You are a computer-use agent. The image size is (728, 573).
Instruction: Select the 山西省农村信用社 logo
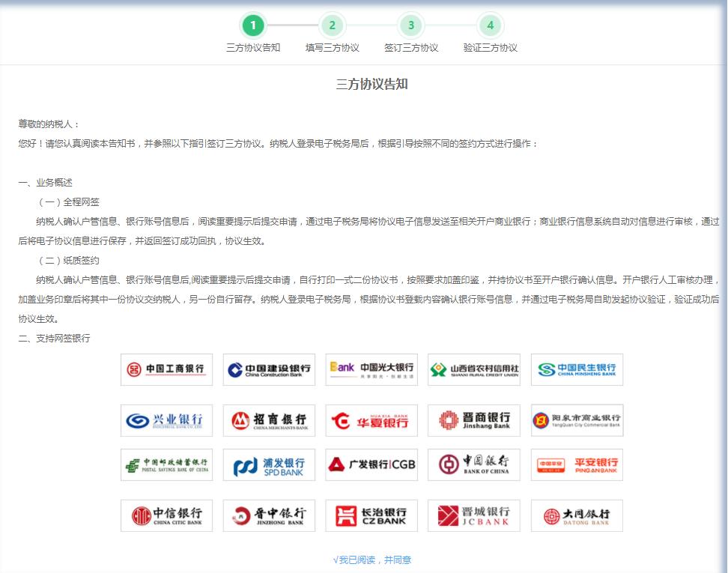click(473, 369)
